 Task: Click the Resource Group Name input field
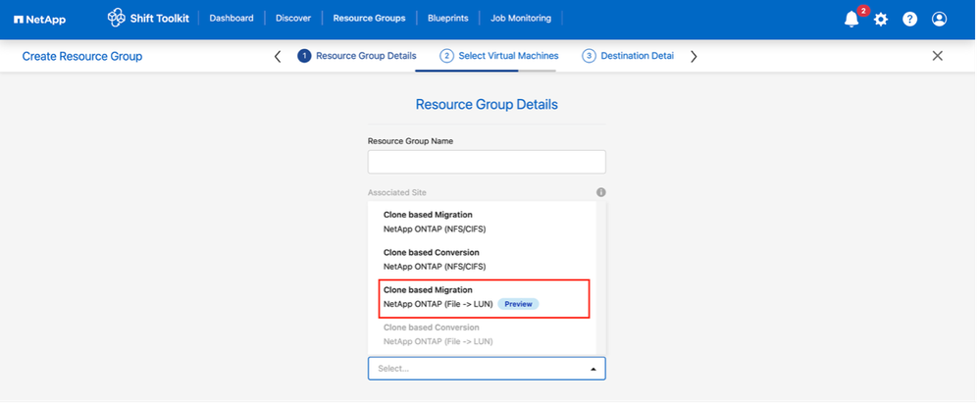[x=487, y=162]
